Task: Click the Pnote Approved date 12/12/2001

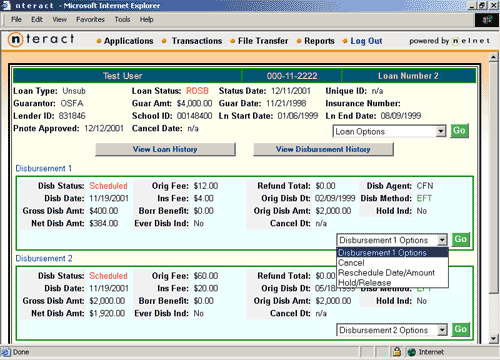Action: coord(104,128)
